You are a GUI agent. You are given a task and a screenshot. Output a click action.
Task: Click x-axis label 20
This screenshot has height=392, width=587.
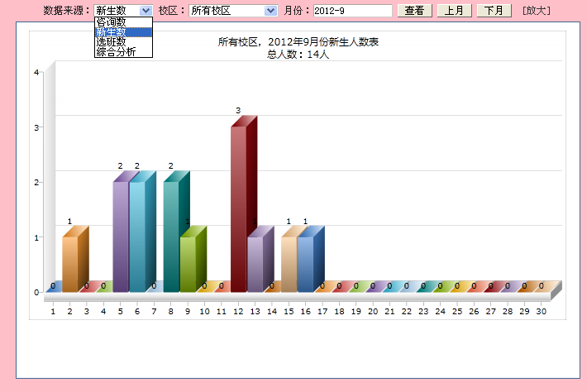click(373, 311)
